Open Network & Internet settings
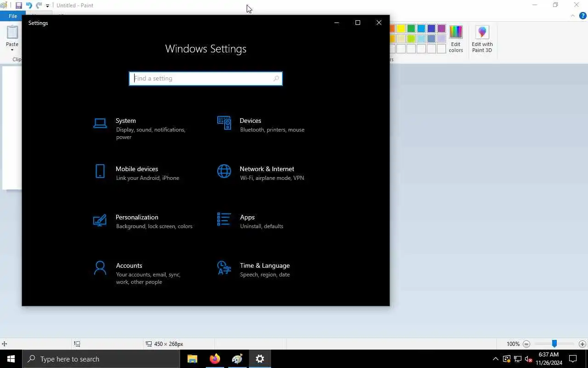This screenshot has height=368, width=588. tap(268, 173)
